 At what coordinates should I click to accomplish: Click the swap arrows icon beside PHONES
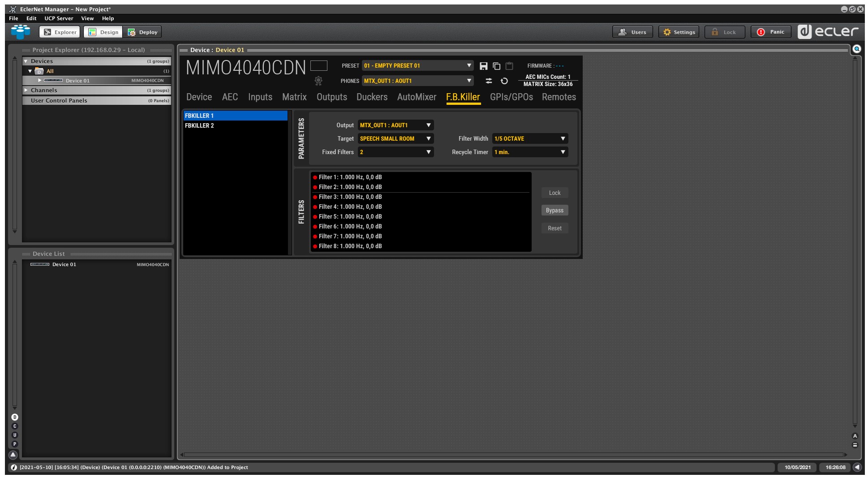pyautogui.click(x=489, y=81)
